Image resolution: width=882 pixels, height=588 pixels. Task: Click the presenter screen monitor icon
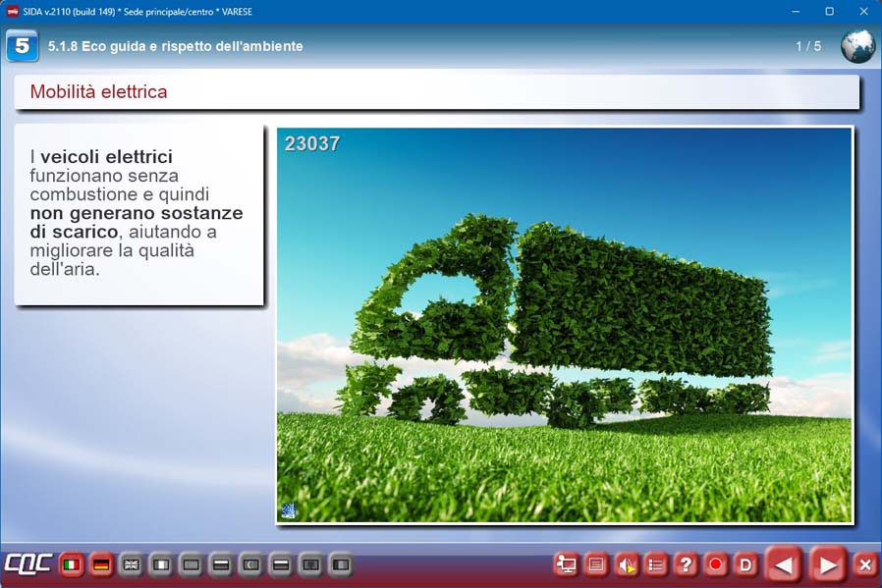[566, 564]
